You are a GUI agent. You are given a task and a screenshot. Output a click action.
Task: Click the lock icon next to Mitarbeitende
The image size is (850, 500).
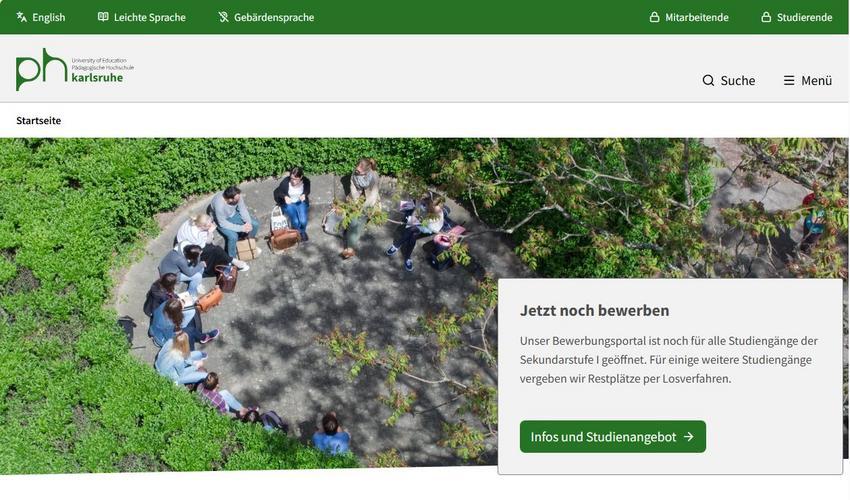[x=654, y=17]
